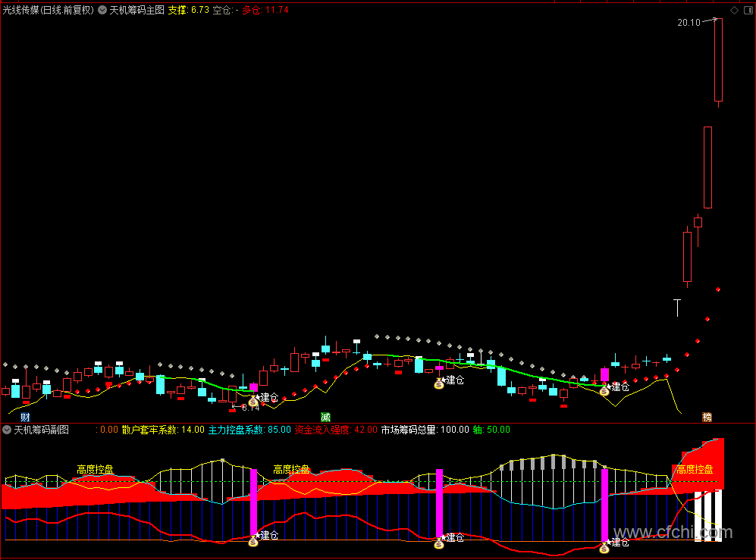Viewport: 756px width, 560px height.
Task: Click the rightmost money bag 建仓 icon on main chart
Action: [x=604, y=390]
